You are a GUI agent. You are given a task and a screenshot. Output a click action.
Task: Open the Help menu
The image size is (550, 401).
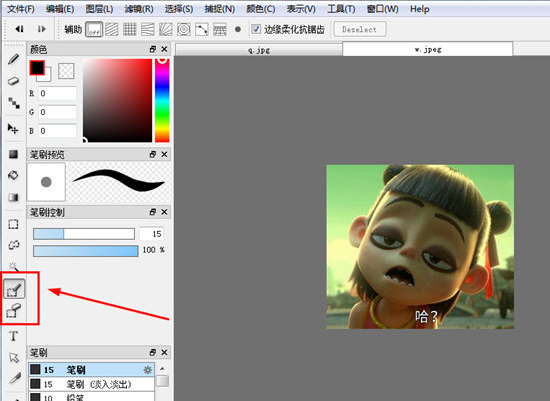click(x=420, y=9)
